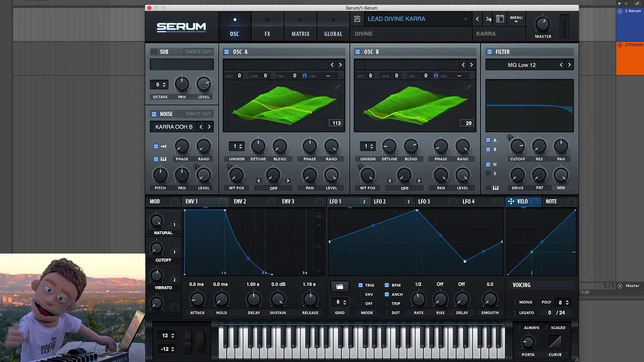Go to previous preset with left arrow
Screen dimensions: 644x362
477,19
